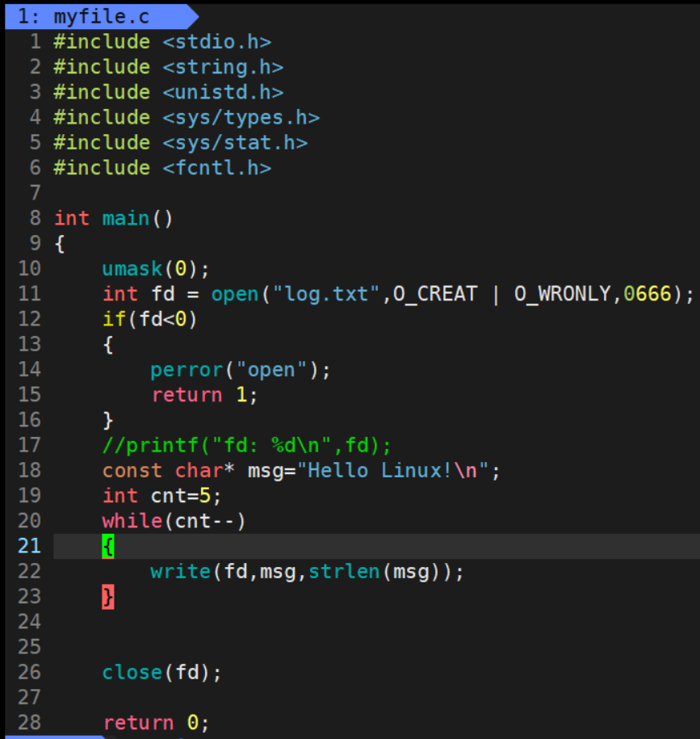Click the 'umask(0);' statement

tap(156, 269)
